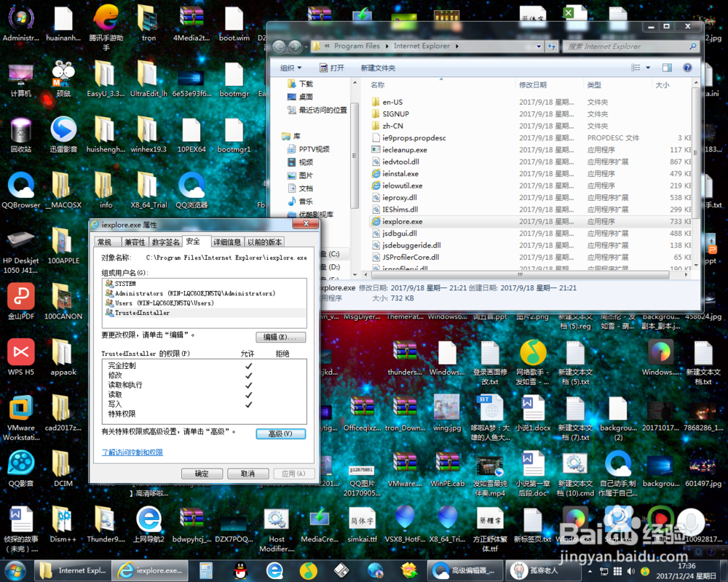Select the WinPE.cab archive icon
This screenshot has width=728, height=582.
pos(448,469)
